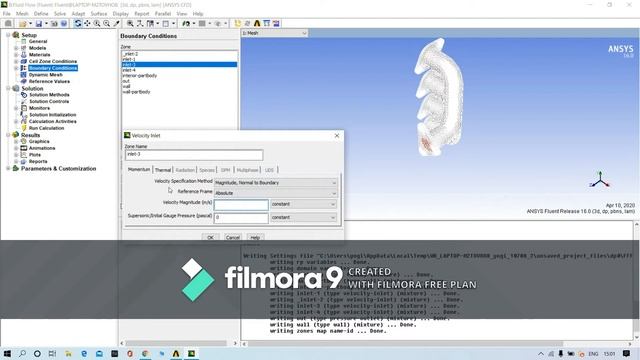Close the Velocity Inlet dialog

(x=337, y=136)
